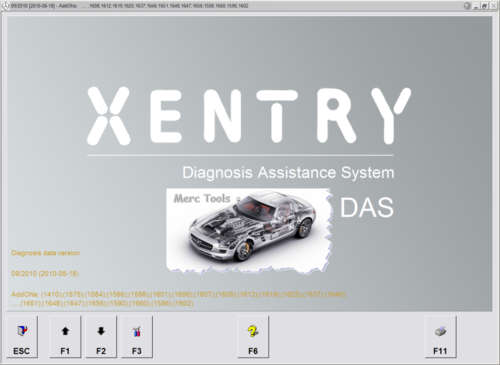Click the ESC exit button
The image size is (500, 365).
point(21,337)
